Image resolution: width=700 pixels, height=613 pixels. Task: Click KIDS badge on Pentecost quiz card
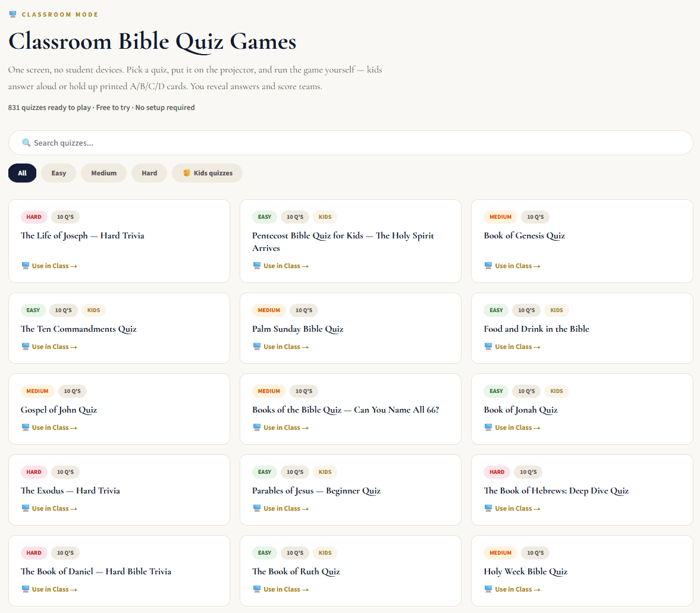coord(325,217)
